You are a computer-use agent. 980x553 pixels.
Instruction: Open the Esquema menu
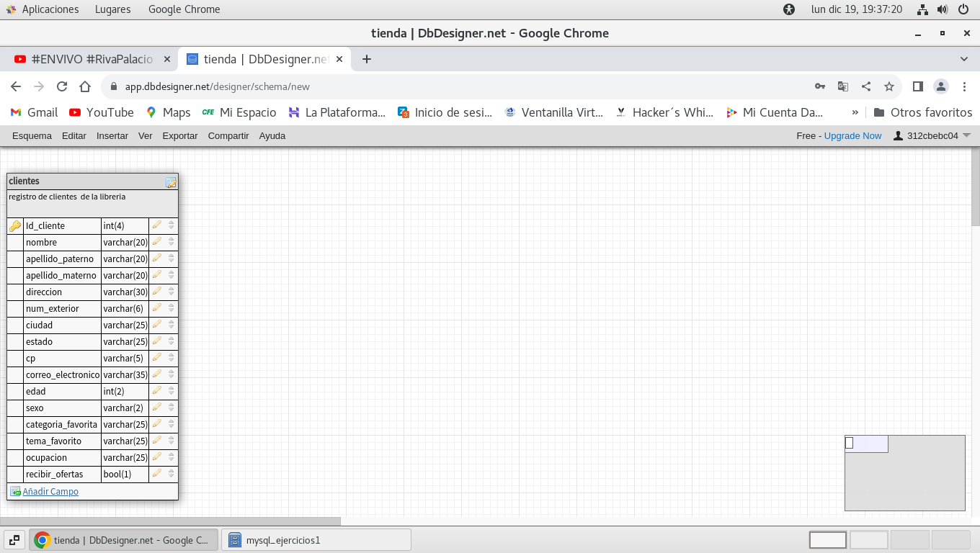[32, 135]
